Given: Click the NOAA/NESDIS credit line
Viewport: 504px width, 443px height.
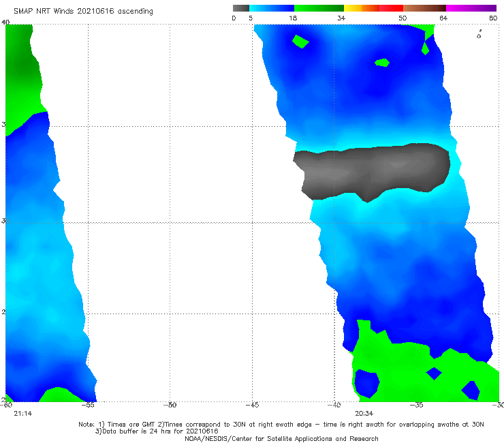Looking at the screenshot, I should click(281, 439).
